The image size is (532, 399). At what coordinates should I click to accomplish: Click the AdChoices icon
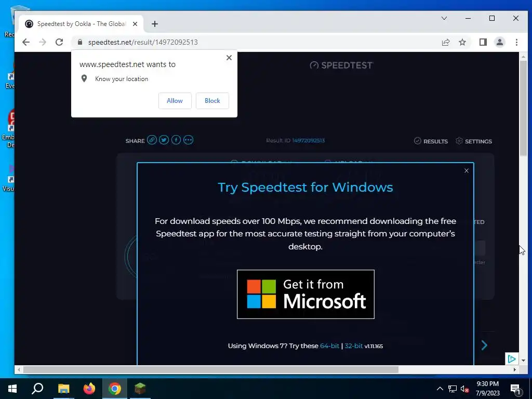coord(512,358)
